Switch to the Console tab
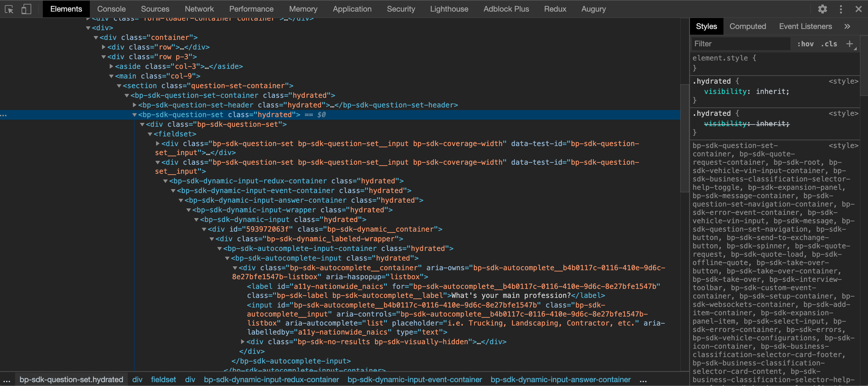Viewport: 868px width, 386px height. [x=111, y=9]
